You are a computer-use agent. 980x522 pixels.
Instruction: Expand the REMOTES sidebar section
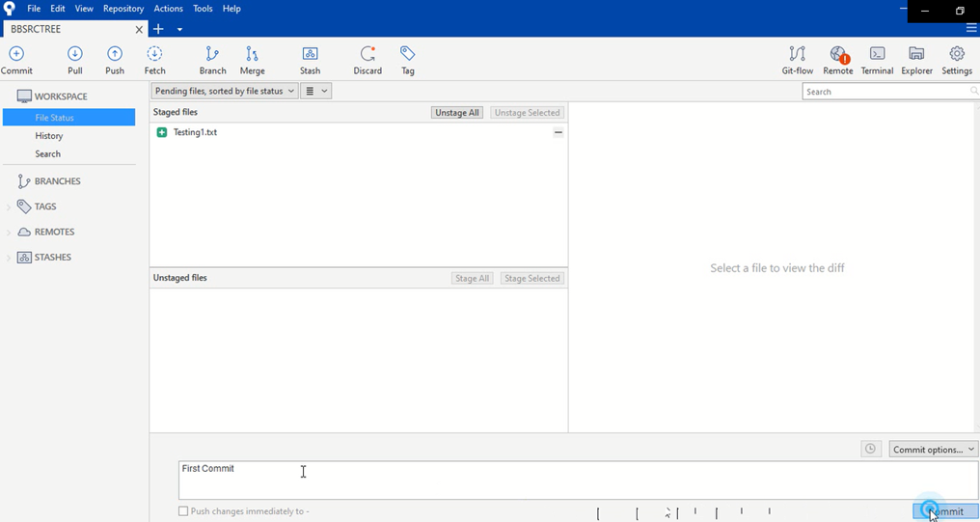[x=10, y=233]
